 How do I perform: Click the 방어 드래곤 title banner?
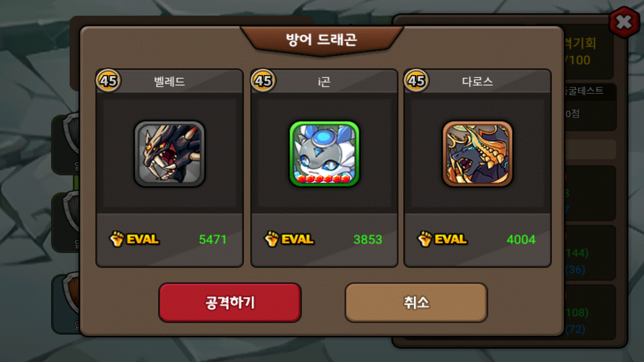[x=322, y=39]
